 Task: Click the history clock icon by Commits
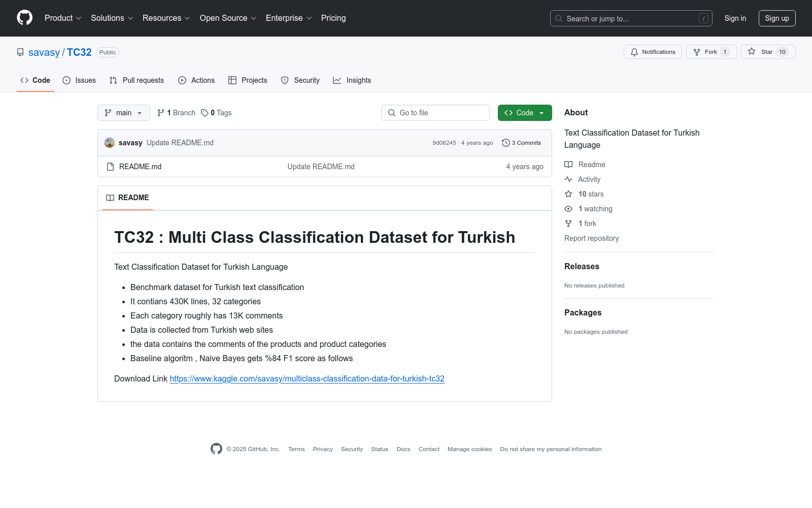505,143
